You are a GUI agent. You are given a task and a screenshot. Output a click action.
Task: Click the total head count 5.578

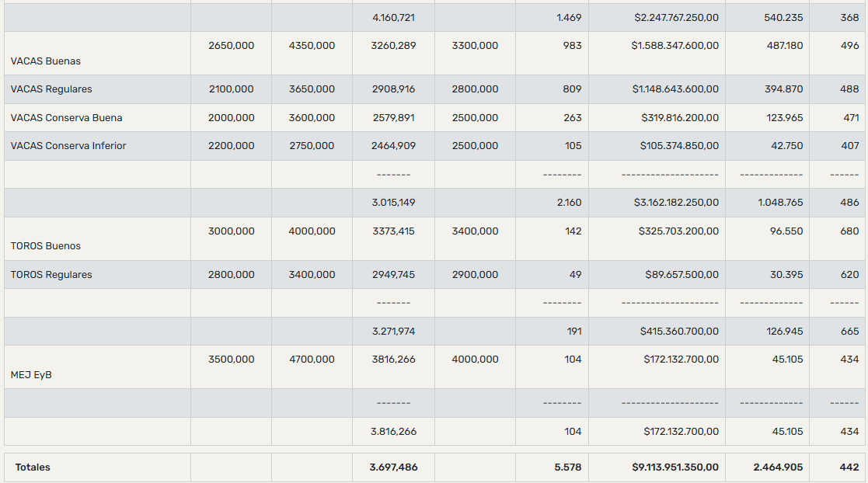(x=568, y=467)
